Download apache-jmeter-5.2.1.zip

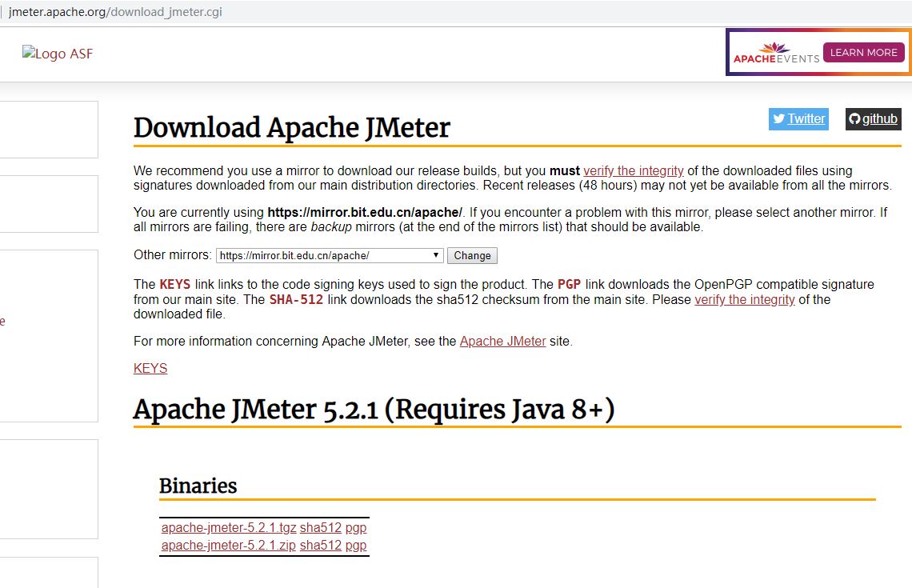[x=229, y=545]
